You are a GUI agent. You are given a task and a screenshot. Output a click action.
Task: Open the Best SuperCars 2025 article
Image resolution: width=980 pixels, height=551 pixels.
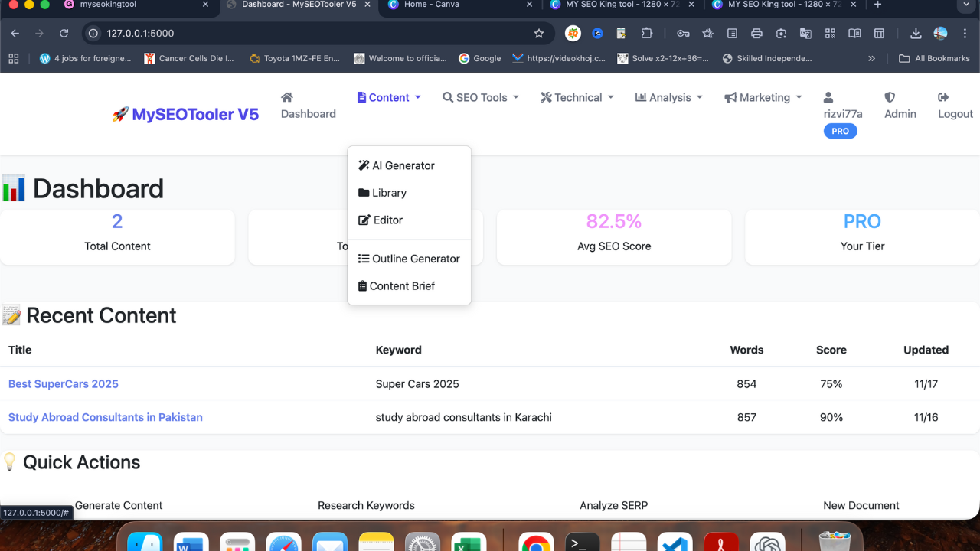point(63,383)
